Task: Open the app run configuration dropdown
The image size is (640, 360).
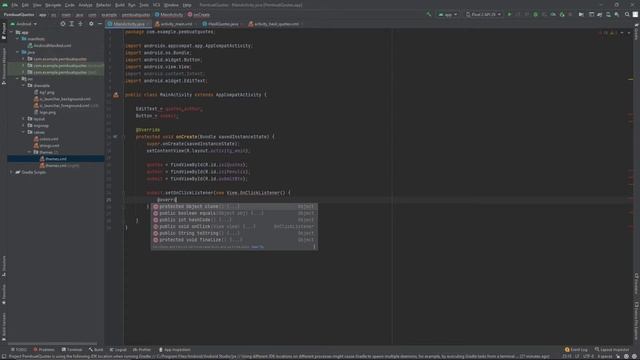Action: click(448, 14)
